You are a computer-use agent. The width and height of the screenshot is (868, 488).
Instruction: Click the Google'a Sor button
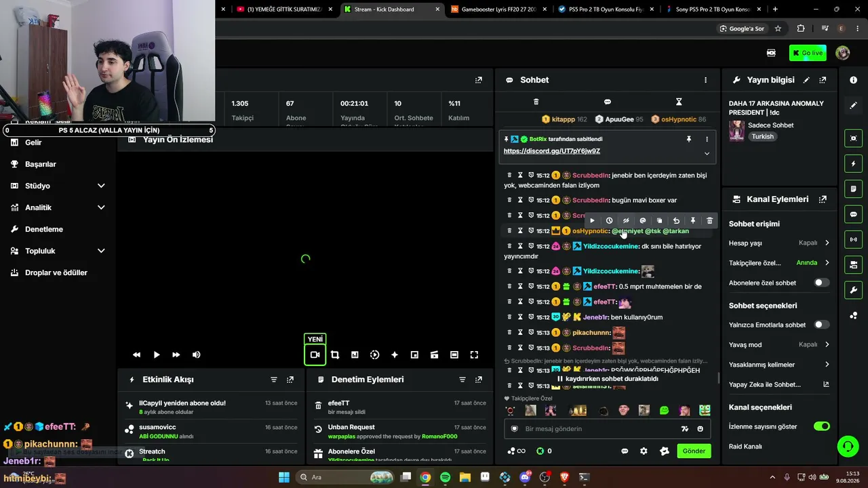[x=742, y=28]
